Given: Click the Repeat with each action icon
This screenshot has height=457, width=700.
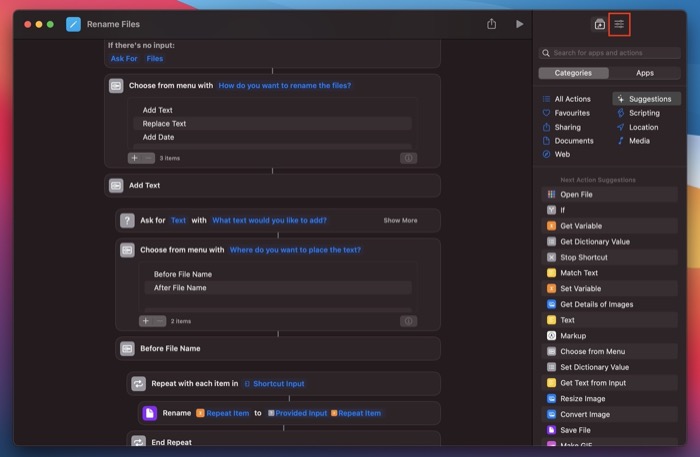Looking at the screenshot, I should click(x=138, y=384).
